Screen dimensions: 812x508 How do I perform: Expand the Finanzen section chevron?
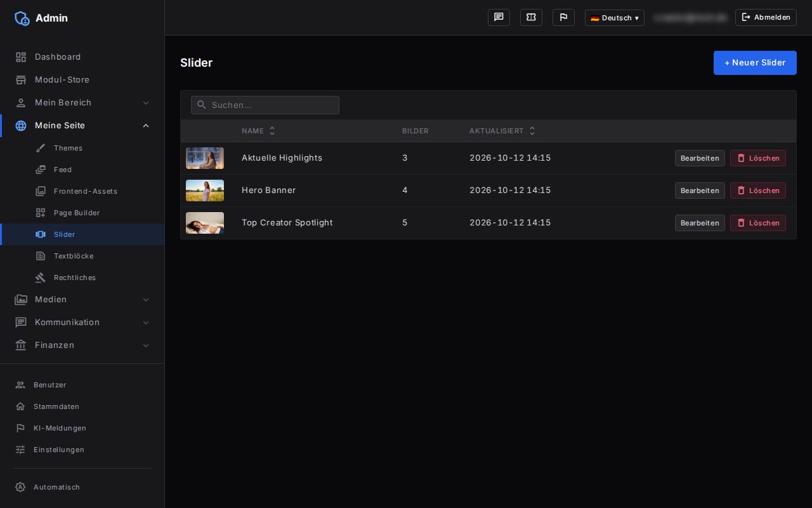click(146, 345)
